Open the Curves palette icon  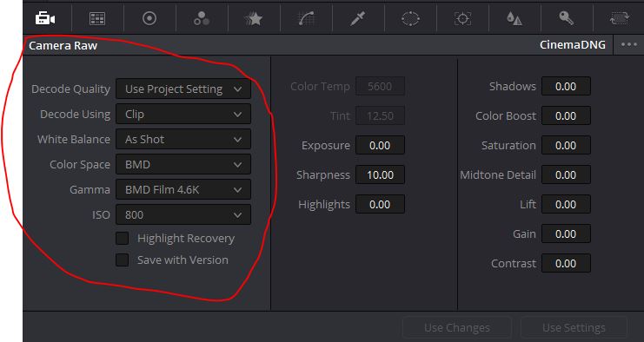coord(307,18)
